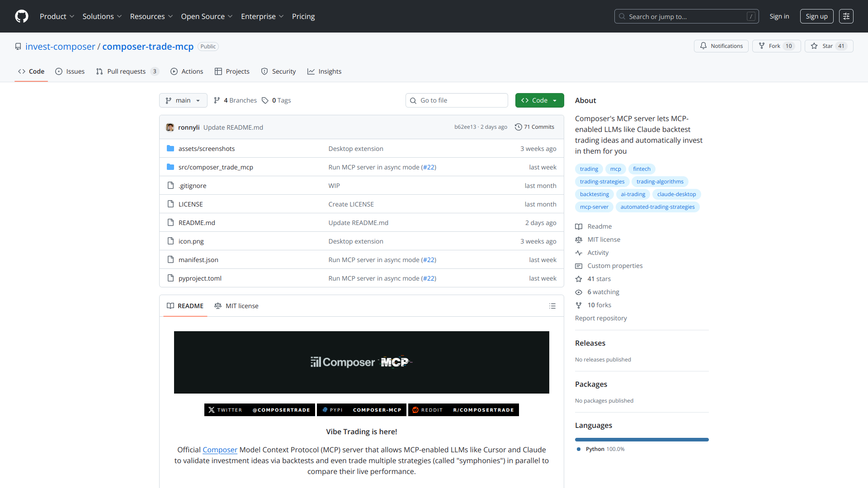Expand the main branch dropdown
Image resolution: width=868 pixels, height=488 pixels.
(183, 100)
